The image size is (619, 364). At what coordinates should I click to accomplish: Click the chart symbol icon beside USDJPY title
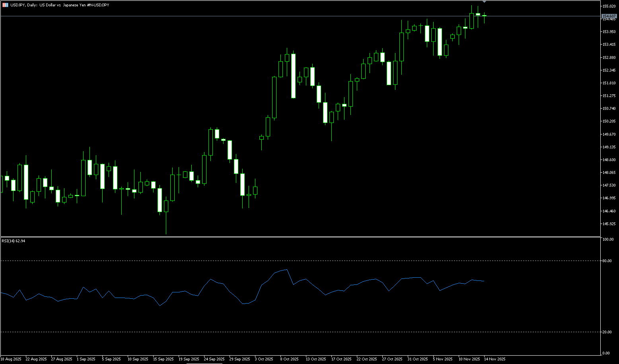pyautogui.click(x=5, y=5)
